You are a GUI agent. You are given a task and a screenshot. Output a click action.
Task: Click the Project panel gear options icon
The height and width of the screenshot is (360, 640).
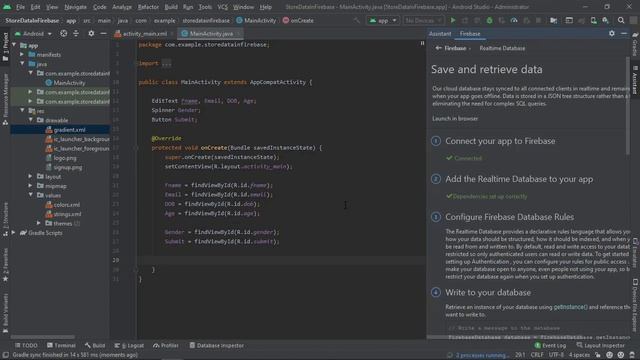pyautogui.click(x=91, y=33)
